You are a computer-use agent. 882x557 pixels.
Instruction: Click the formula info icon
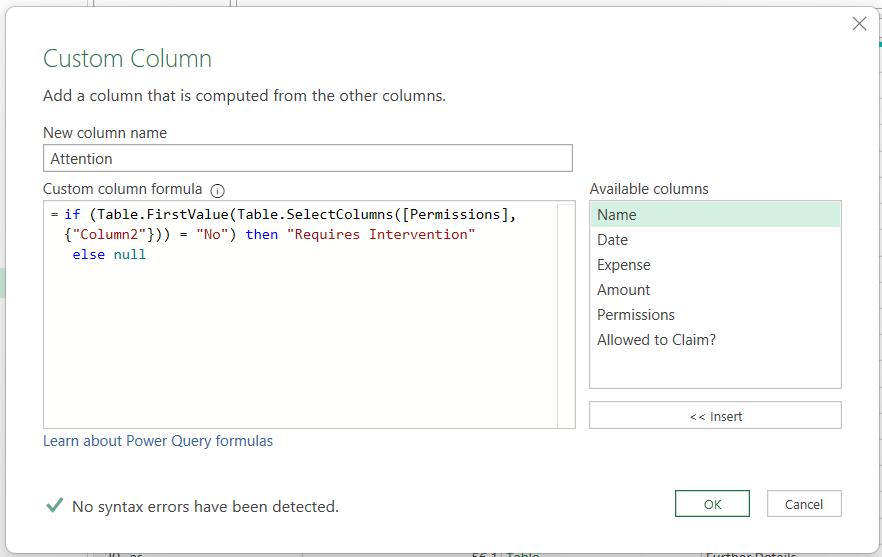217,191
